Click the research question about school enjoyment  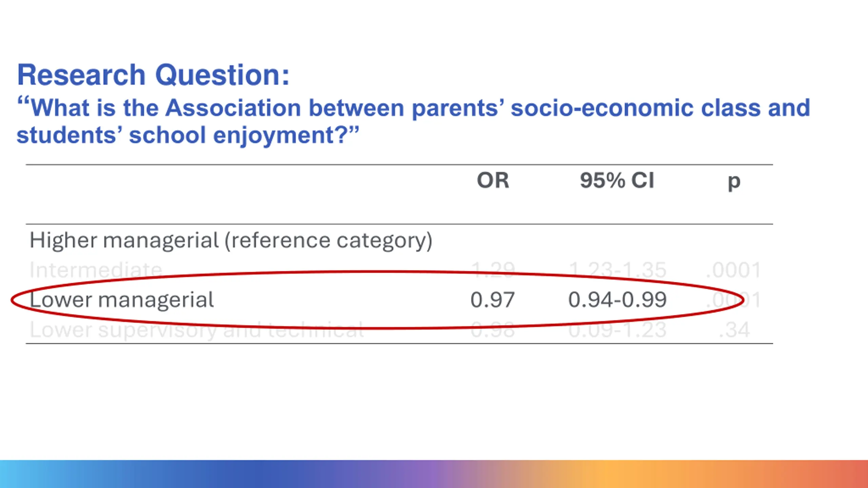click(x=413, y=122)
